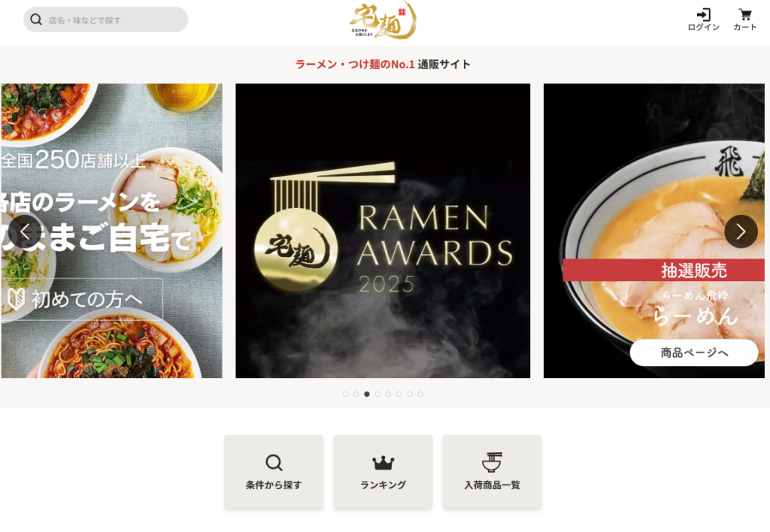
Task: Click the ramen bowl icon for 入荷商品一覧
Action: coord(492,462)
